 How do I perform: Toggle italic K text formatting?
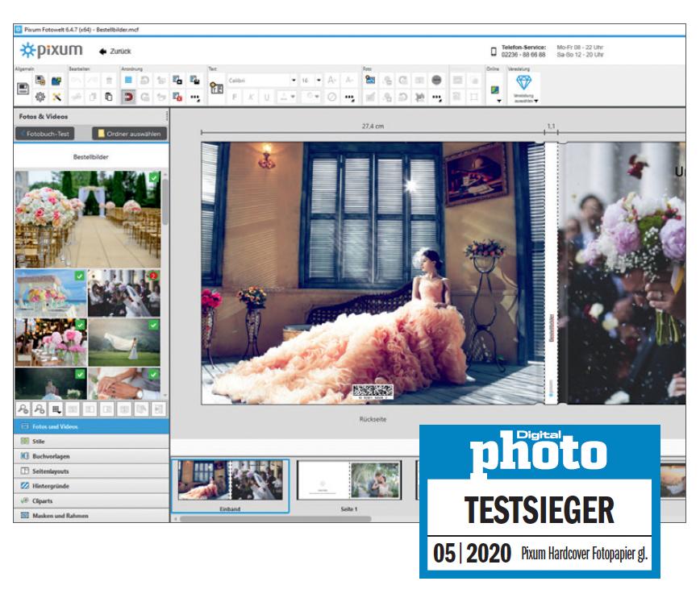coord(251,97)
